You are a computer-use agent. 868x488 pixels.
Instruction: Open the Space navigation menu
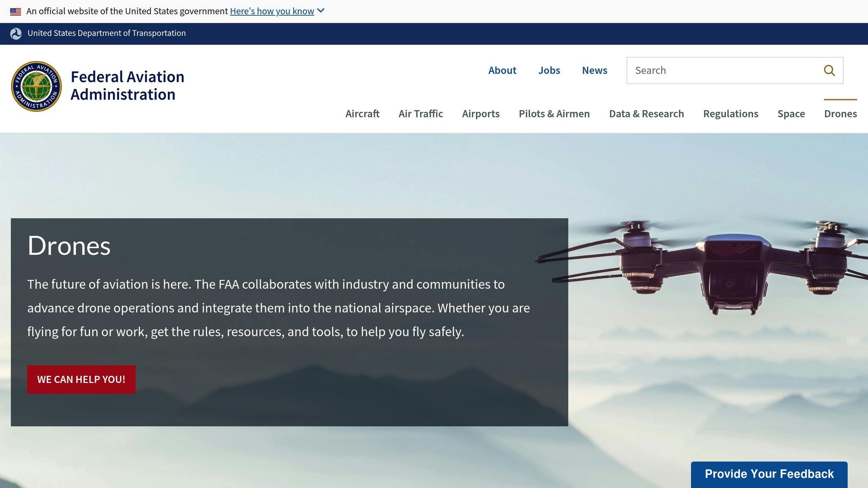click(x=791, y=114)
